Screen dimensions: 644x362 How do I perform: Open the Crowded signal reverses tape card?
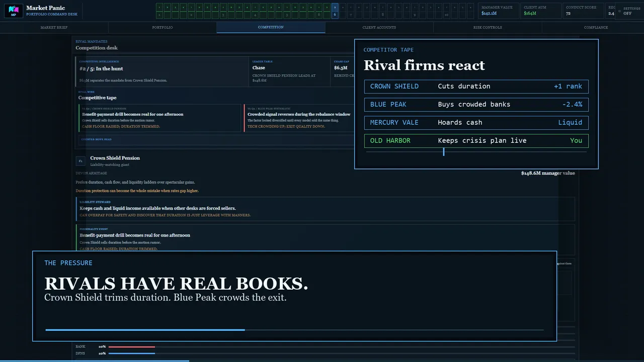point(299,118)
